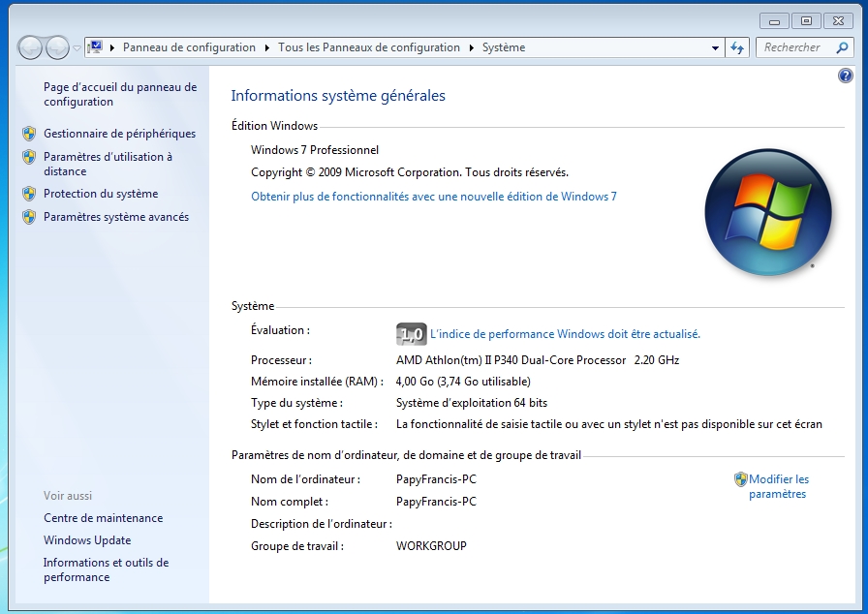868x614 pixels.
Task: Expand the address bar history dropdown
Action: coord(715,47)
